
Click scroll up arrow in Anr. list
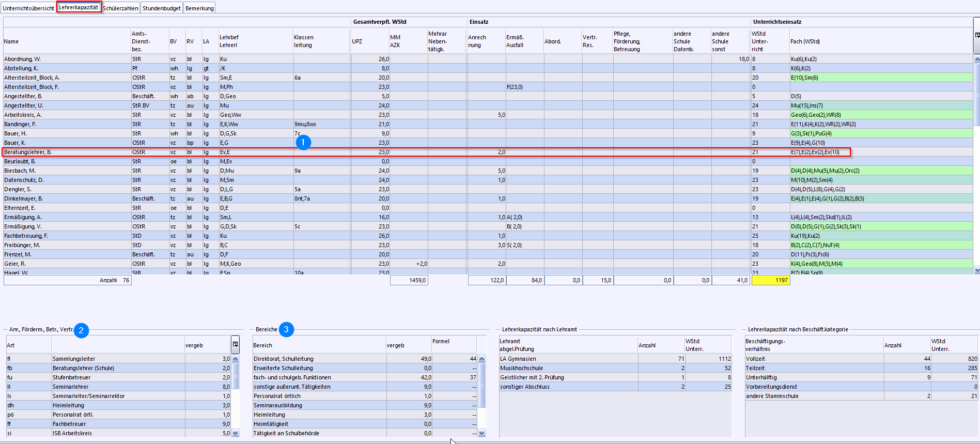[236, 359]
